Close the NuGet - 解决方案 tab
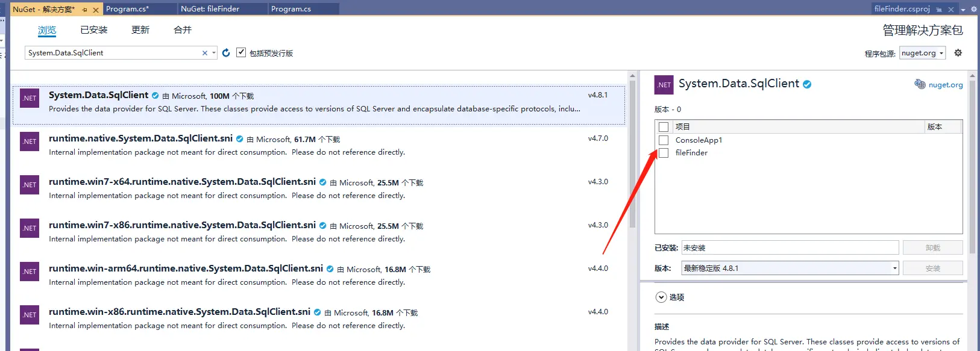 [x=96, y=10]
